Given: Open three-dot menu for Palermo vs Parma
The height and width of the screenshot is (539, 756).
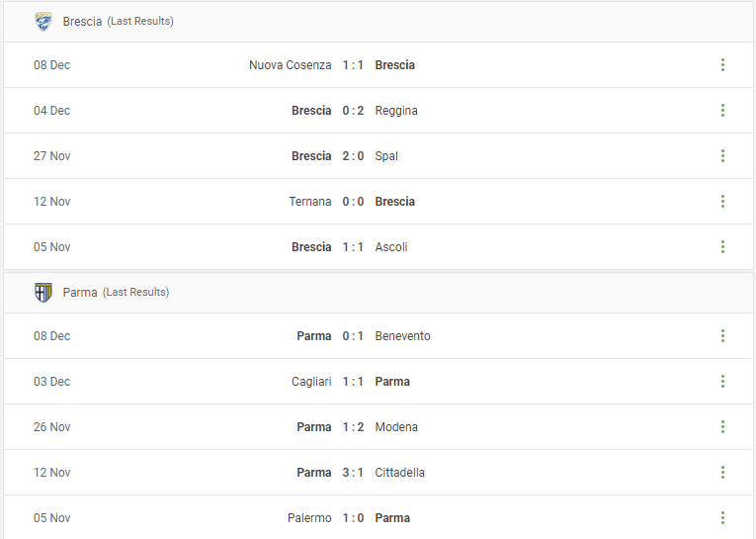Looking at the screenshot, I should click(x=722, y=518).
